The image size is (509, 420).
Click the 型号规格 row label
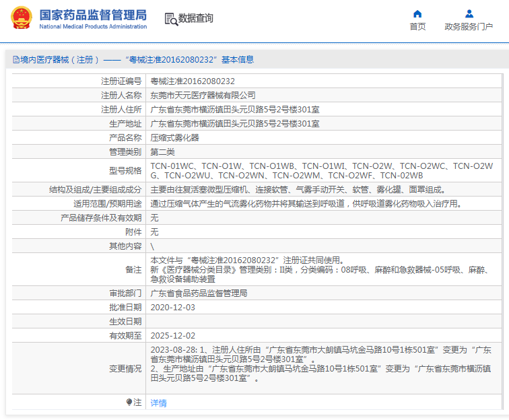(125, 171)
